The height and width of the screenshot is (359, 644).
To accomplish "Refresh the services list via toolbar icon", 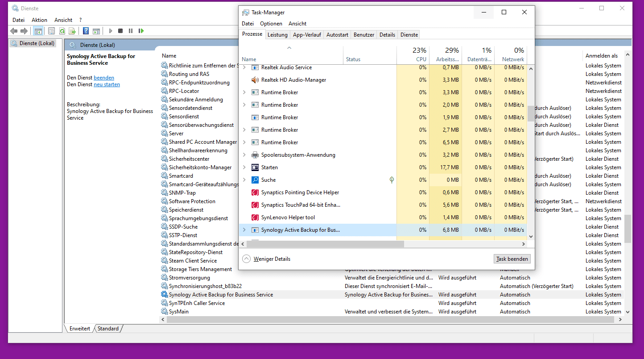I will (62, 31).
